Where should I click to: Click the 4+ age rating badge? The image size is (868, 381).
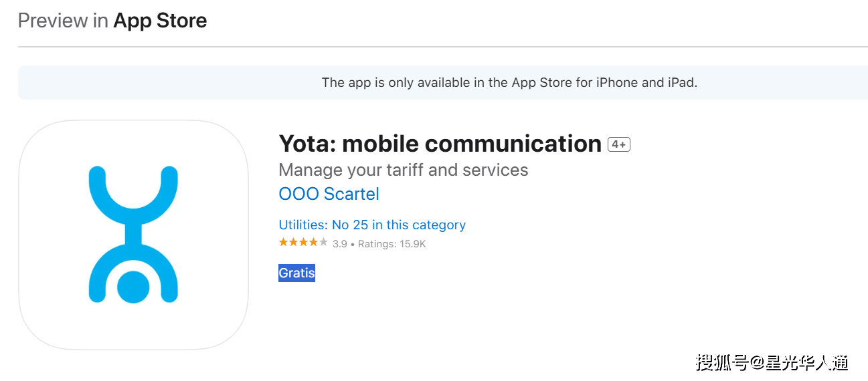618,144
